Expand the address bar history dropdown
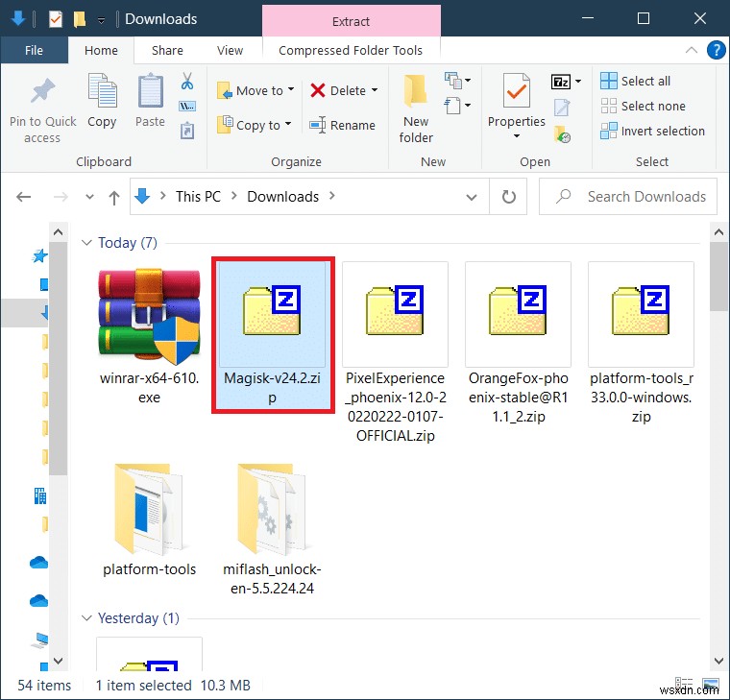This screenshot has height=700, width=730. 472,198
